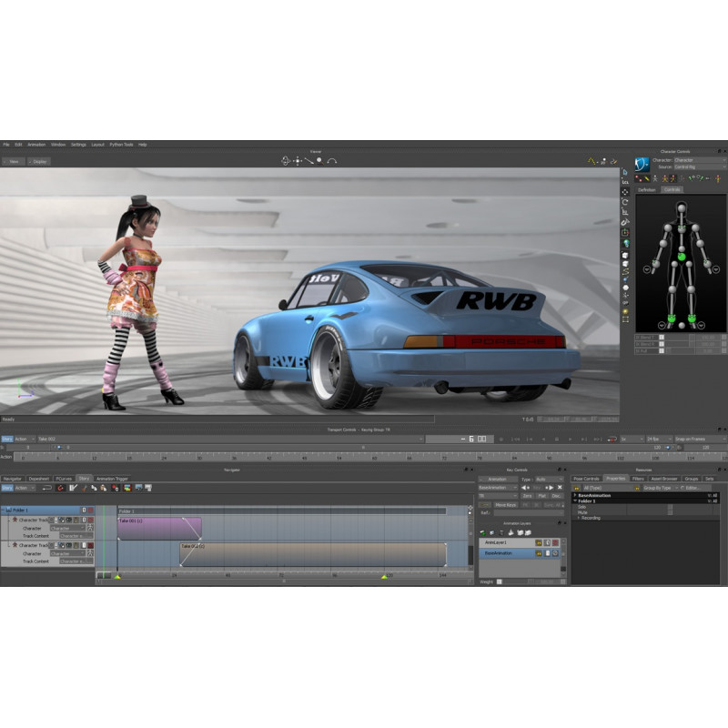Select the Take 001 clip in Story

(159, 529)
